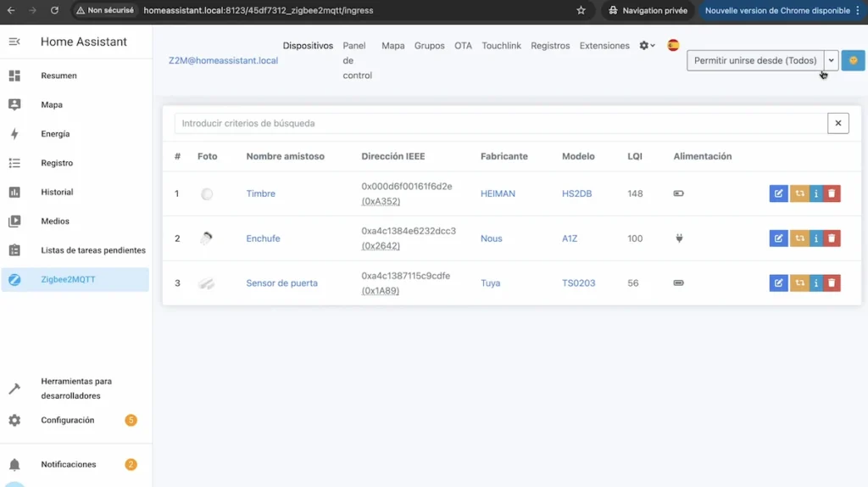Open the Extensiones tab

pyautogui.click(x=604, y=46)
